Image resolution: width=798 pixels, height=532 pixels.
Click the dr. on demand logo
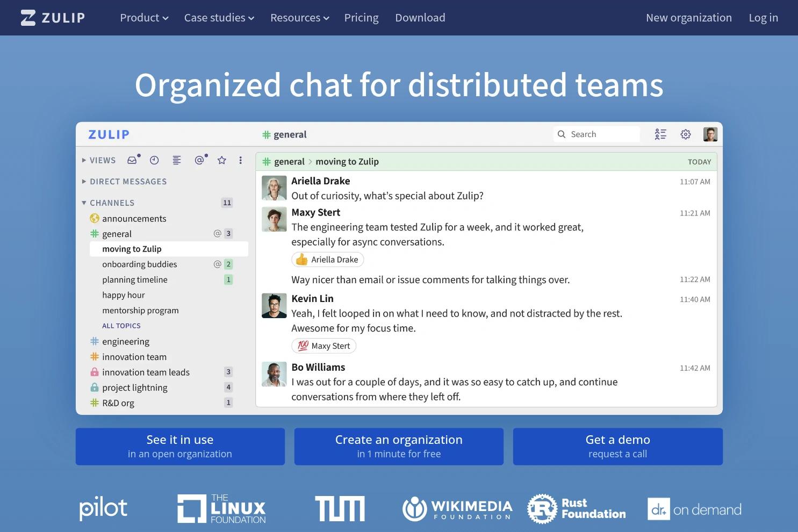pos(694,509)
